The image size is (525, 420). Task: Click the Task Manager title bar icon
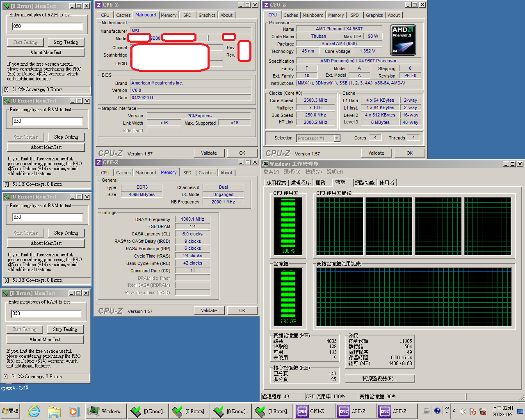[x=265, y=164]
